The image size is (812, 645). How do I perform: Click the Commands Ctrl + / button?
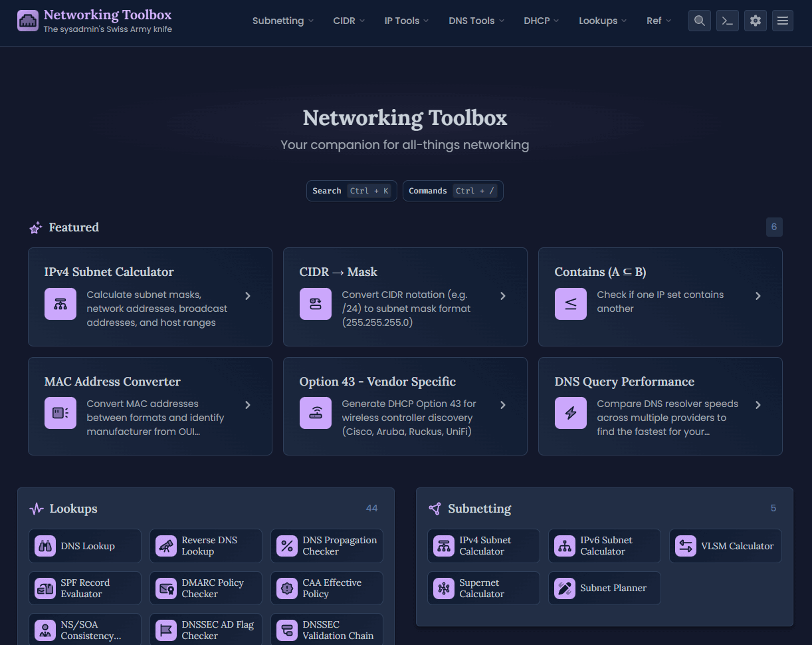coord(453,191)
